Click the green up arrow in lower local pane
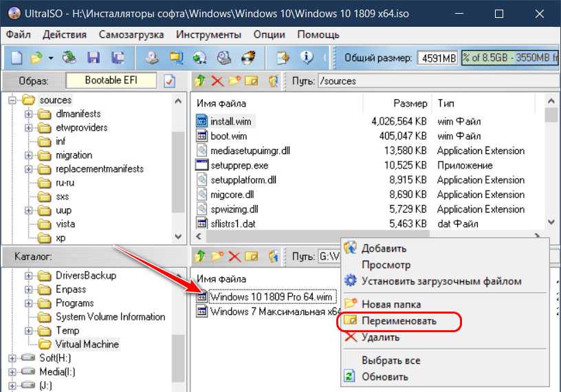 coord(200,257)
